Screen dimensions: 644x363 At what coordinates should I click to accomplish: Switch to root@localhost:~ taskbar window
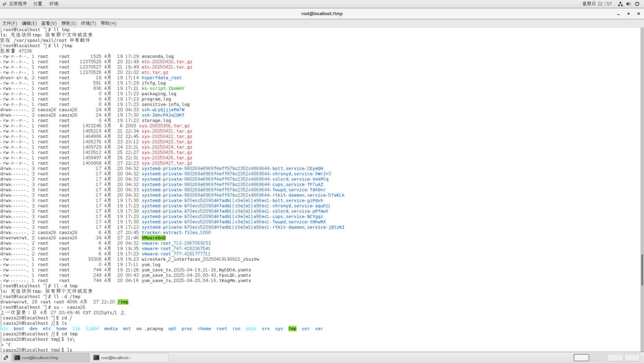pyautogui.click(x=130, y=358)
